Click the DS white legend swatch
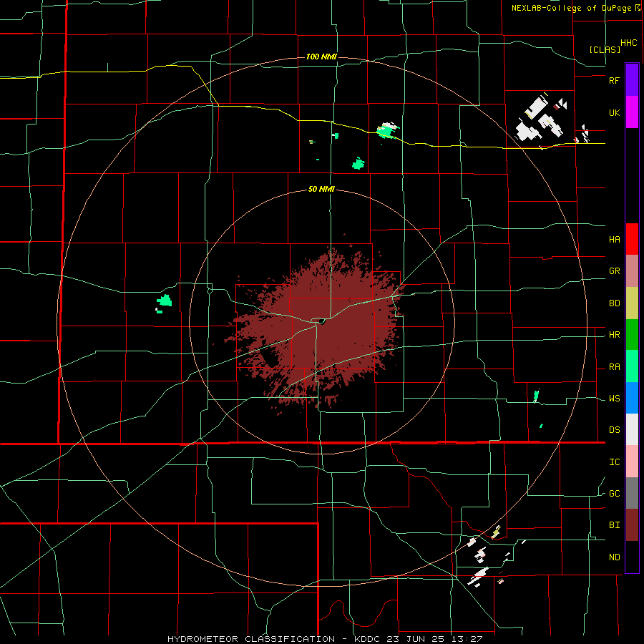This screenshot has width=644, height=644. (632, 429)
